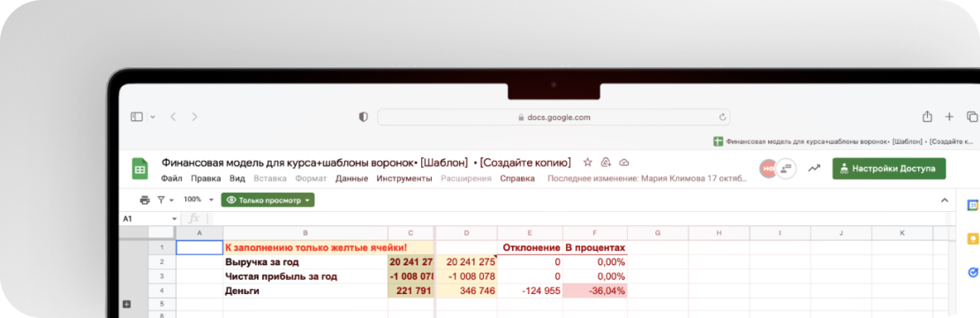Click the cell showing -124 955

[531, 291]
